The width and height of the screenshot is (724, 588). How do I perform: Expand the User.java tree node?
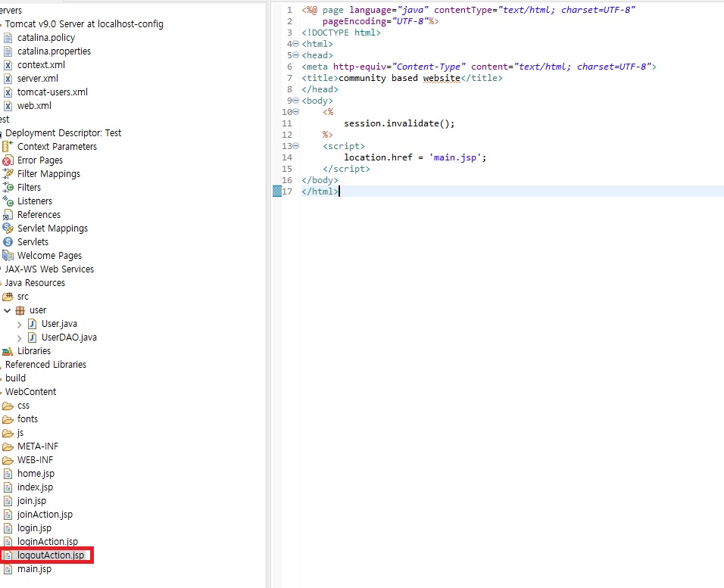click(x=20, y=325)
